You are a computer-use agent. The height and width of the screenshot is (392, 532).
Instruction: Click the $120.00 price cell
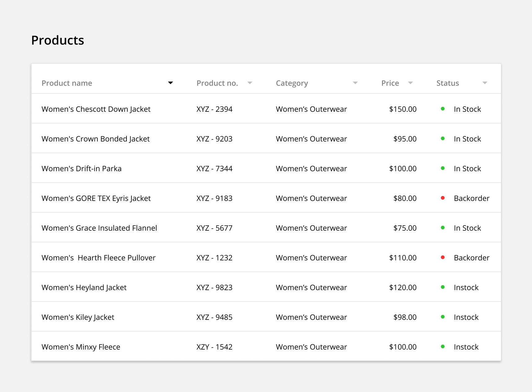pos(403,287)
